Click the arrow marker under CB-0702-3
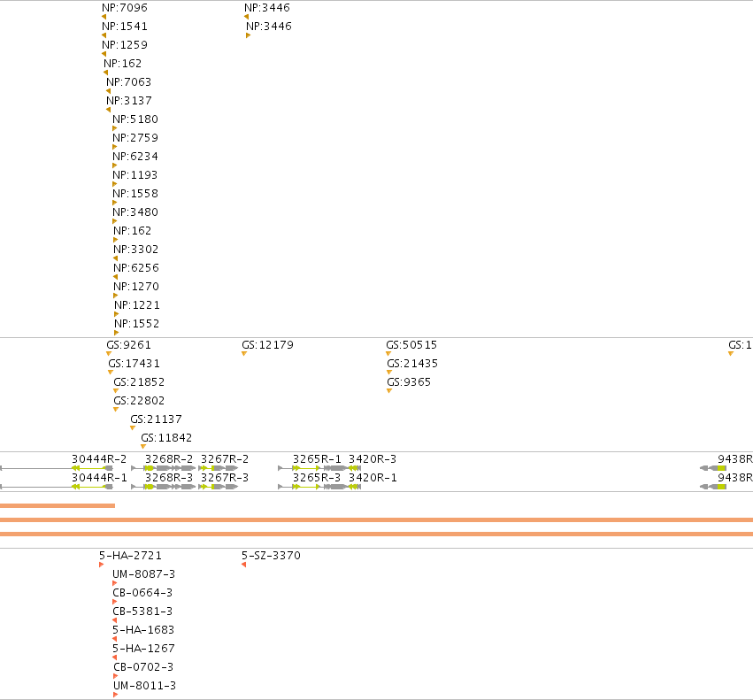This screenshot has width=753, height=700. click(x=115, y=676)
